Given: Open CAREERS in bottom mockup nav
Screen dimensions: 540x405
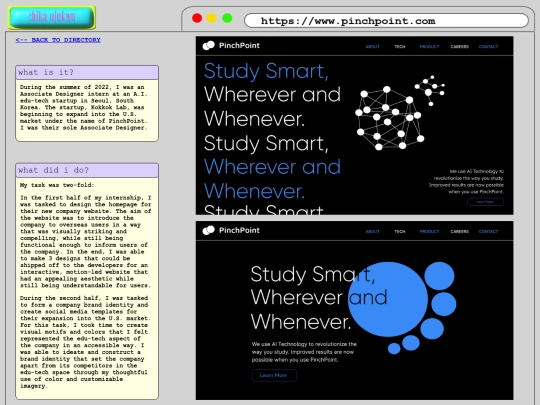Looking at the screenshot, I should [x=459, y=231].
